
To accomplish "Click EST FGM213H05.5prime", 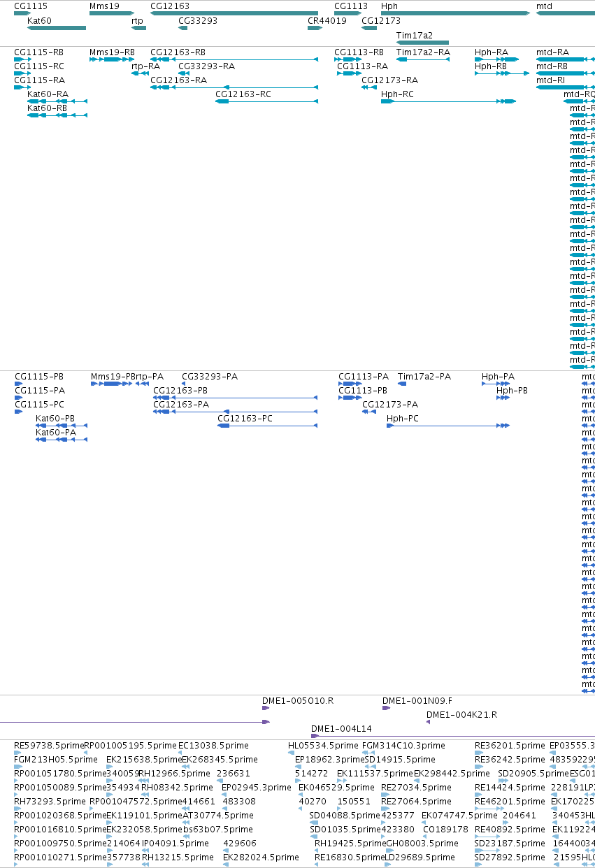I will pyautogui.click(x=56, y=760).
